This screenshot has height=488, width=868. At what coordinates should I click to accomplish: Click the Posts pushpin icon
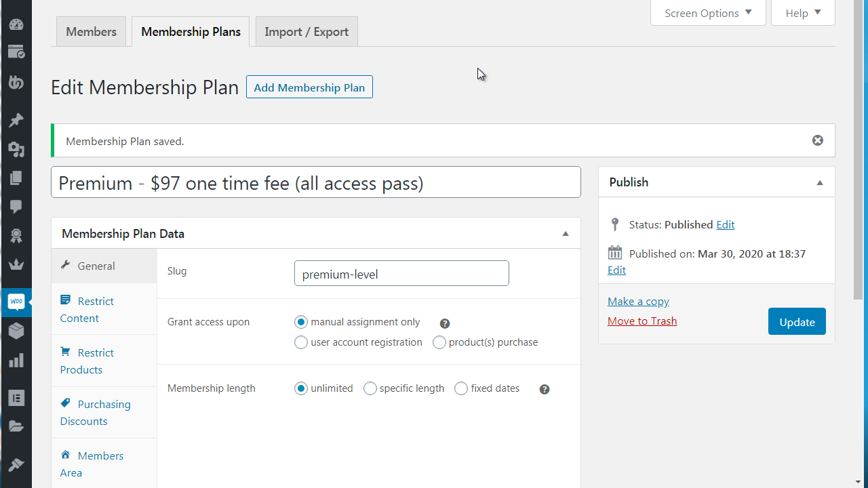[16, 120]
